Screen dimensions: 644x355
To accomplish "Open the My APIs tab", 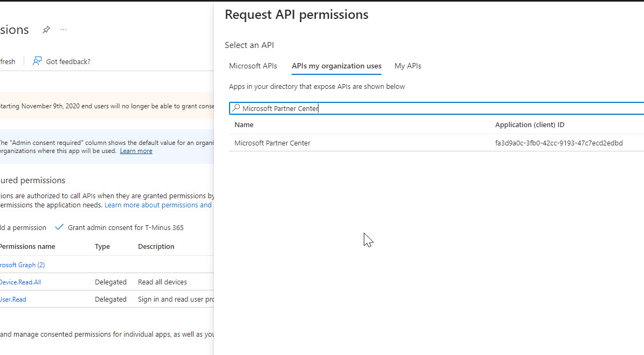I will (407, 66).
